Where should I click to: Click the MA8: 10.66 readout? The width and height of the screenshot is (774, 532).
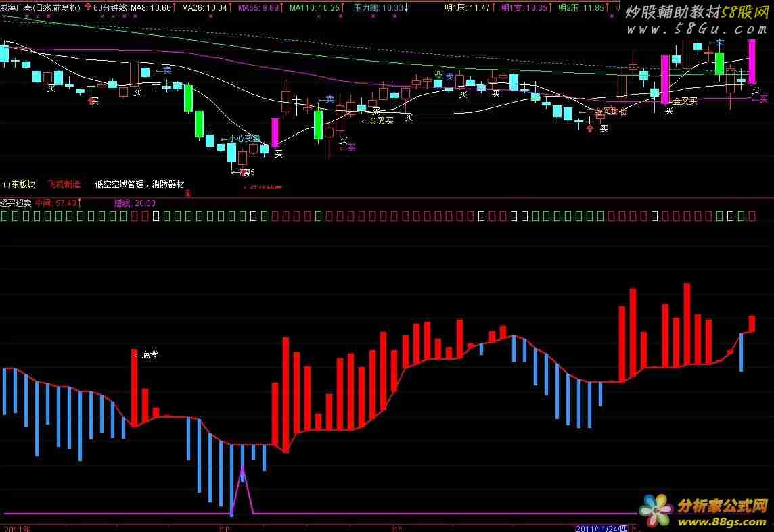[x=151, y=8]
